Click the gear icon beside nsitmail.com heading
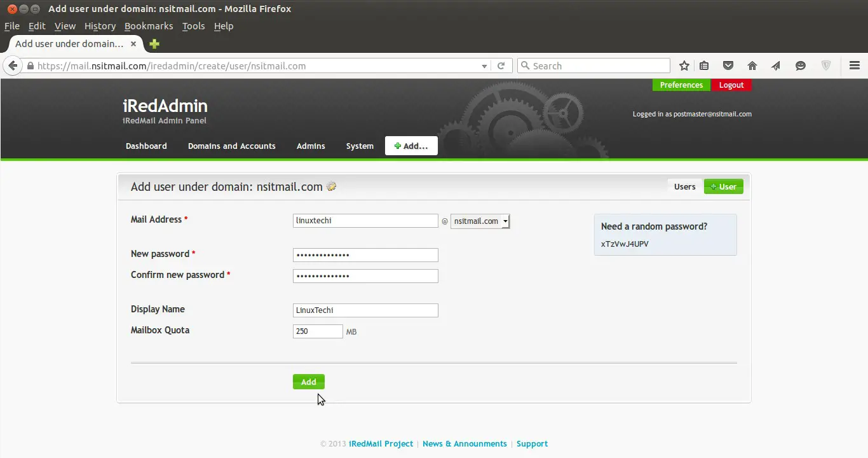 pos(331,186)
